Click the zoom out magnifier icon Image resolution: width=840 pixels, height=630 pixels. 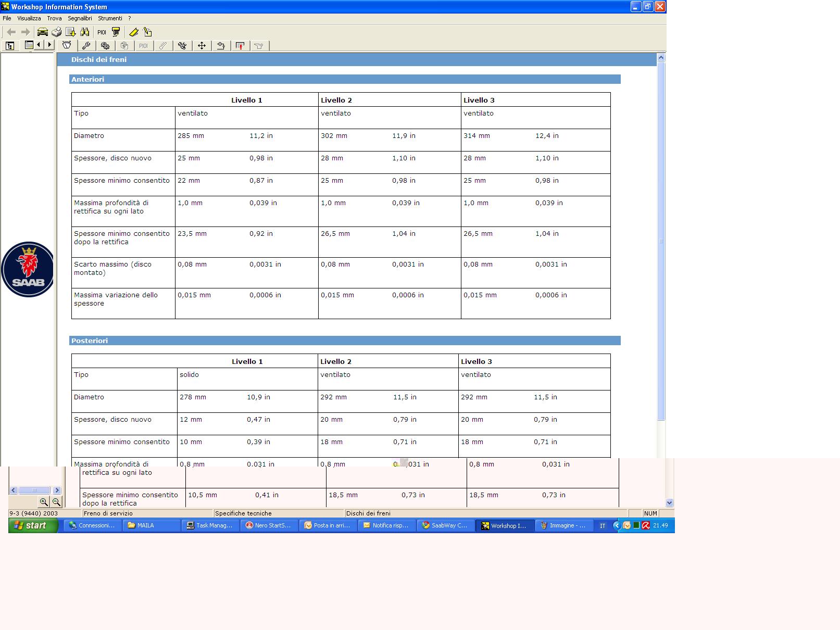click(x=56, y=502)
